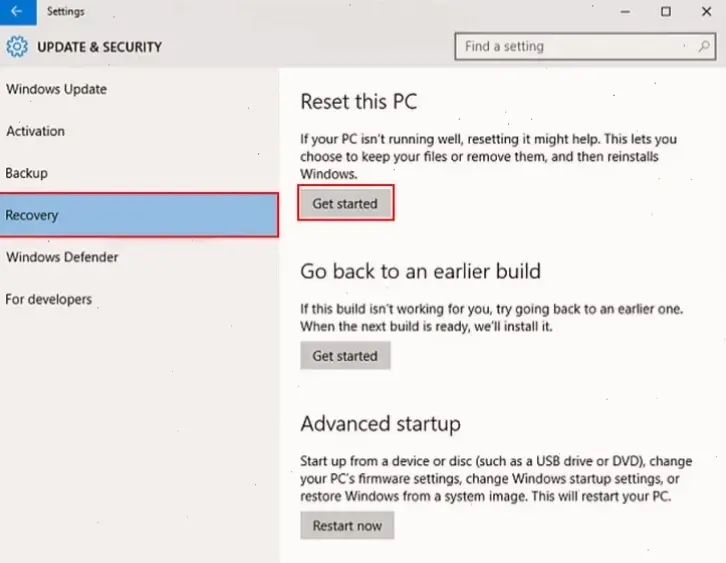Viewport: 726px width, 563px height.
Task: Click Get started under Go back to an earlier build
Action: click(345, 356)
